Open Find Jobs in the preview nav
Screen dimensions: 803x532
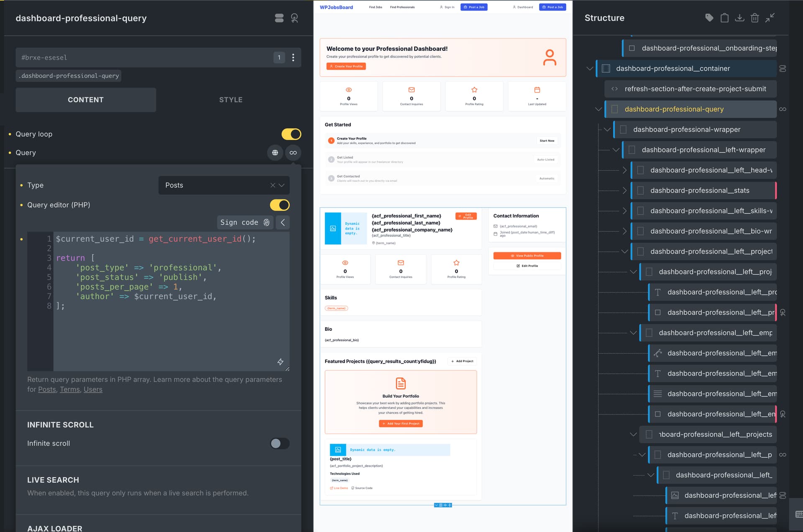click(376, 7)
